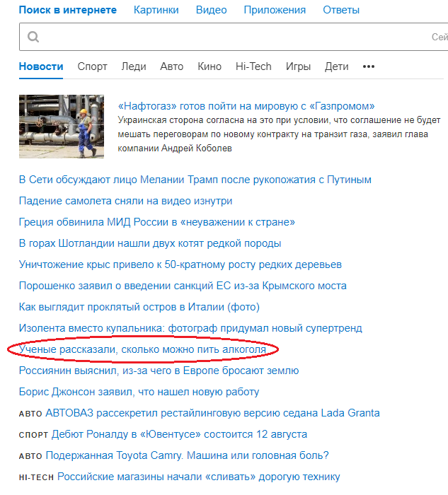The image size is (448, 495).
Task: Open Борис Джонсон new job headline
Action: 139,392
